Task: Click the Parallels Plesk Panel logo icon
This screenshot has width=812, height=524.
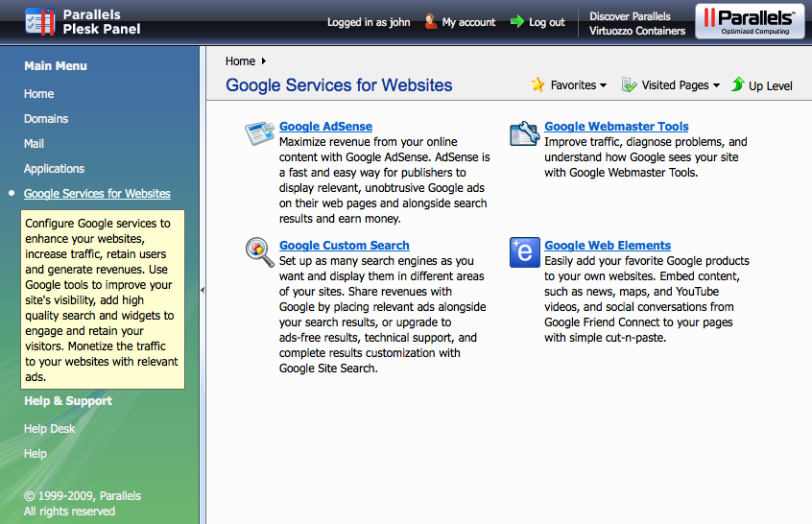Action: (x=40, y=22)
